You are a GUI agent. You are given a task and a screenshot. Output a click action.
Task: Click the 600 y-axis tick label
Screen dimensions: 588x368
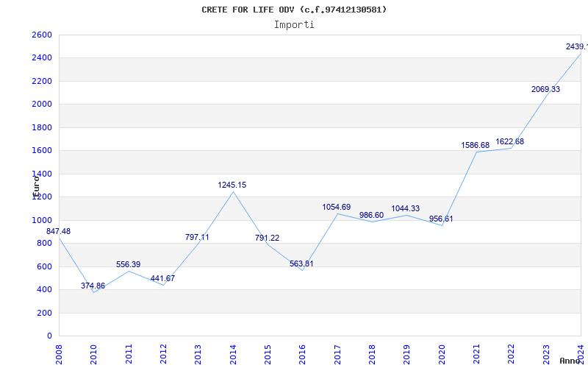tap(44, 266)
